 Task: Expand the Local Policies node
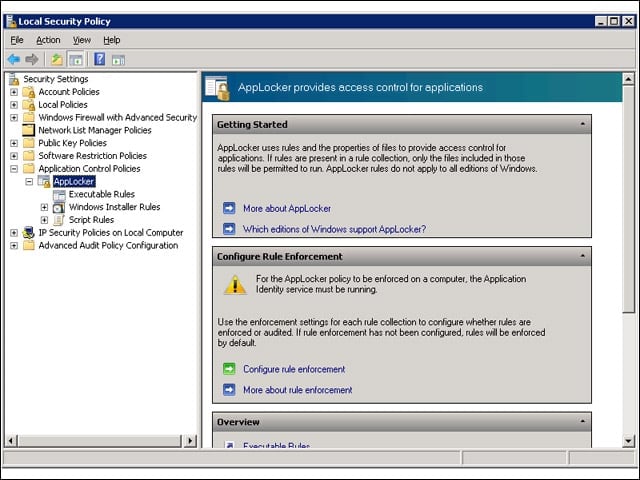tap(14, 104)
